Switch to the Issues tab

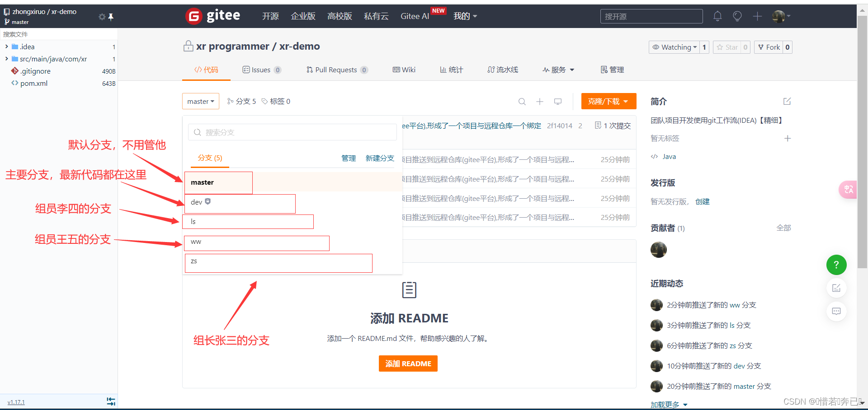[x=262, y=70]
